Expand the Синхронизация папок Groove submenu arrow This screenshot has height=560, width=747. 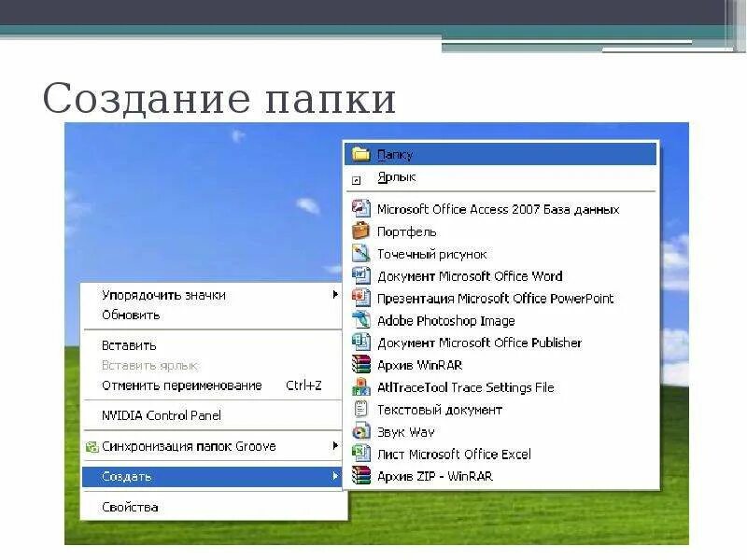tap(335, 446)
